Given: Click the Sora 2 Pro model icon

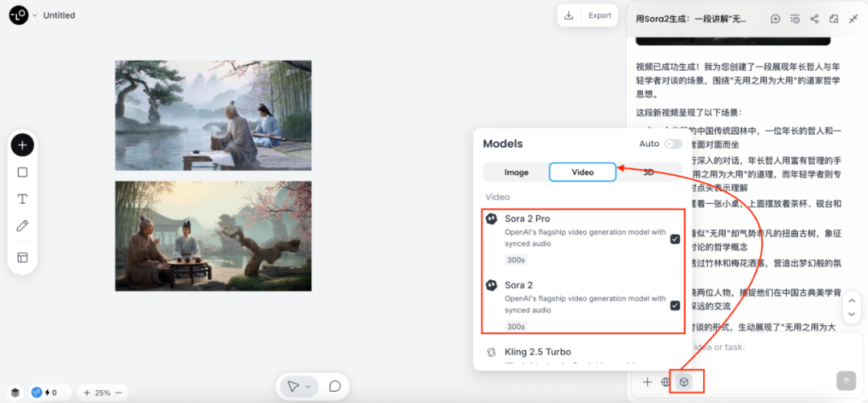Looking at the screenshot, I should pos(491,219).
